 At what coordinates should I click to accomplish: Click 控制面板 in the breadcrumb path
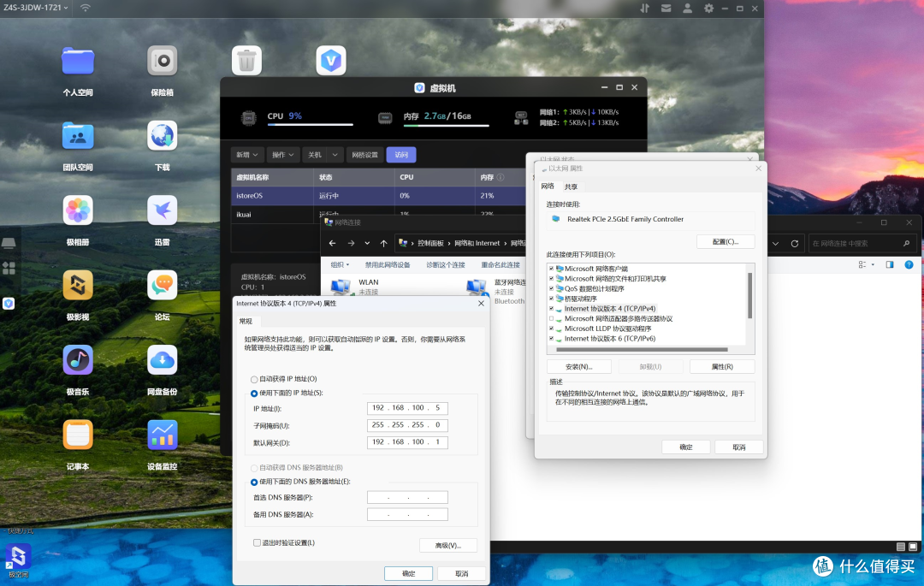(430, 243)
